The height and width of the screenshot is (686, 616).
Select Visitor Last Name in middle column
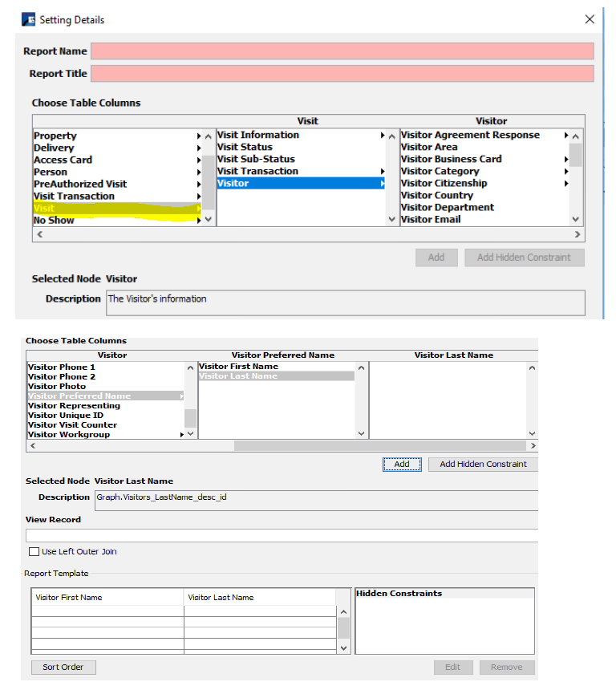click(277, 376)
